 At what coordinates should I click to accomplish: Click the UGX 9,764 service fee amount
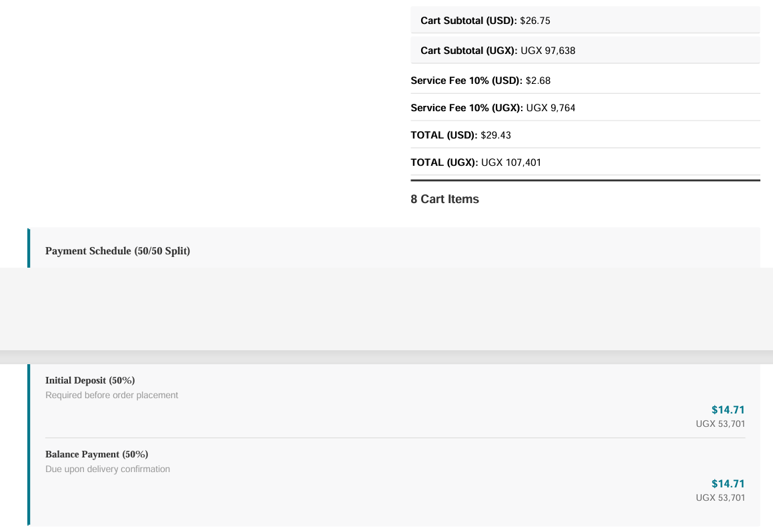tap(550, 108)
